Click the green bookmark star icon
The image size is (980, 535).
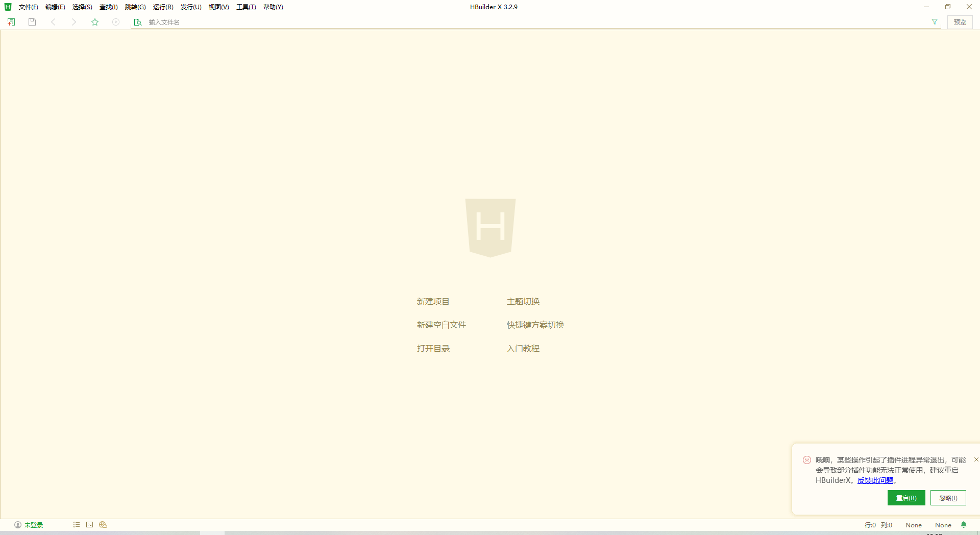(x=95, y=22)
